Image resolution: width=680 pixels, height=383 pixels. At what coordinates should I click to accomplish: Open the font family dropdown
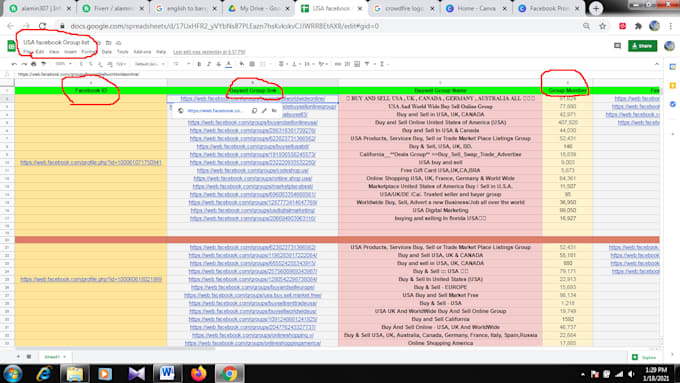(149, 64)
